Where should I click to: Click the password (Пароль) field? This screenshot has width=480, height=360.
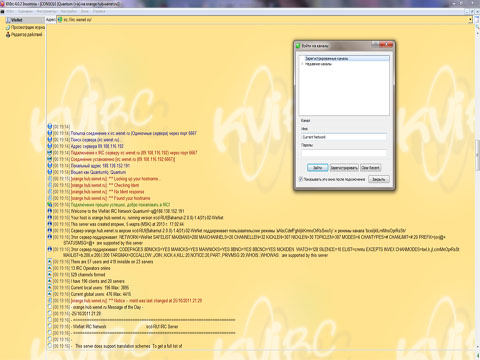pos(344,153)
